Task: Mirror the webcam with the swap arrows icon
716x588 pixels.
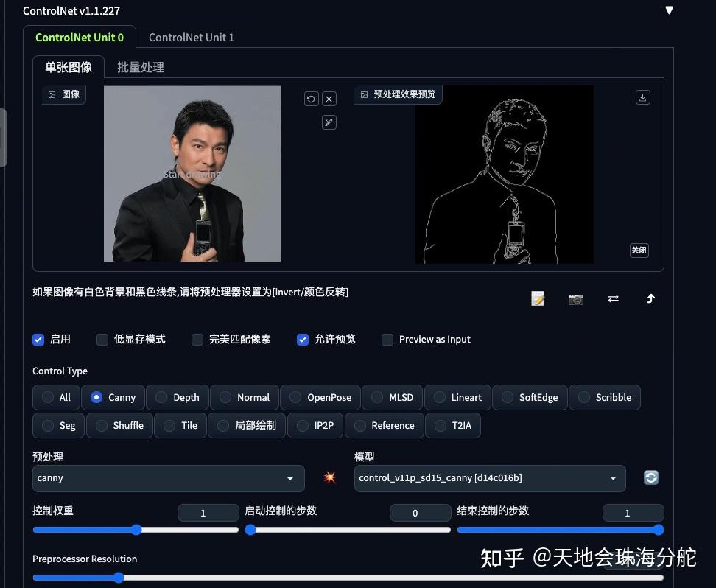Action: click(613, 298)
